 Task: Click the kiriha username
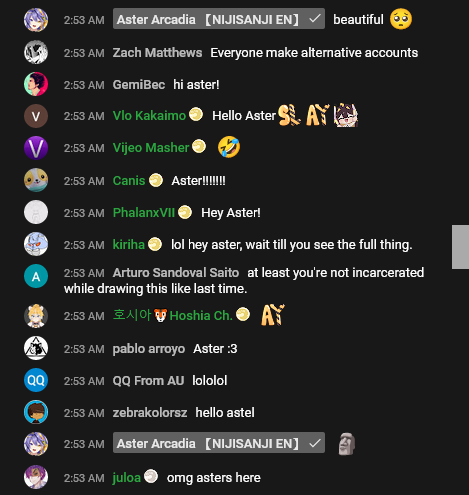click(129, 245)
